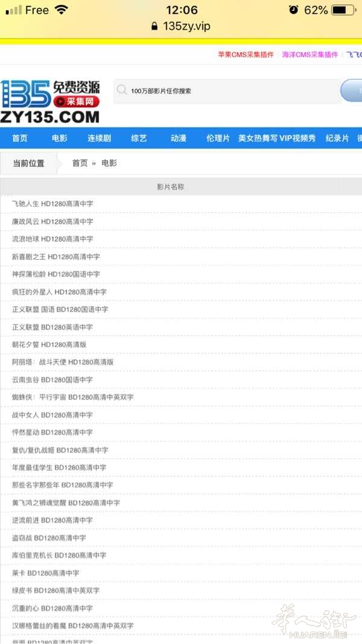
Task: Open 那些名字那些年 BD1280高清中字
Action: tap(63, 485)
